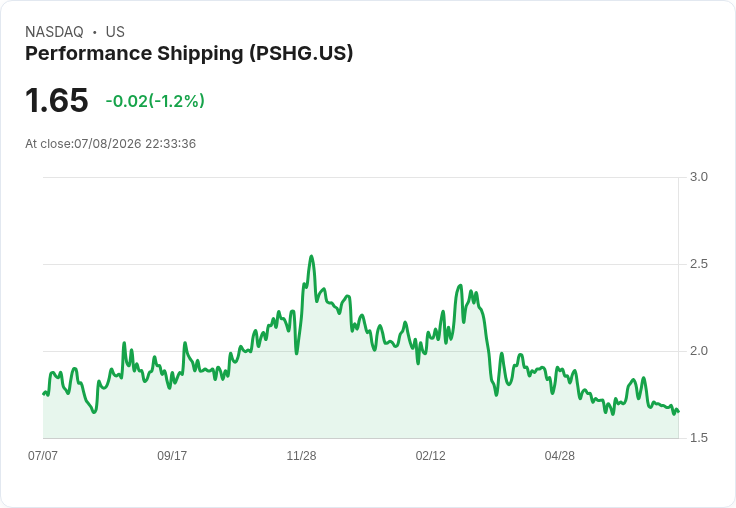Select the -0.02(-1.2%) change value

[x=155, y=101]
